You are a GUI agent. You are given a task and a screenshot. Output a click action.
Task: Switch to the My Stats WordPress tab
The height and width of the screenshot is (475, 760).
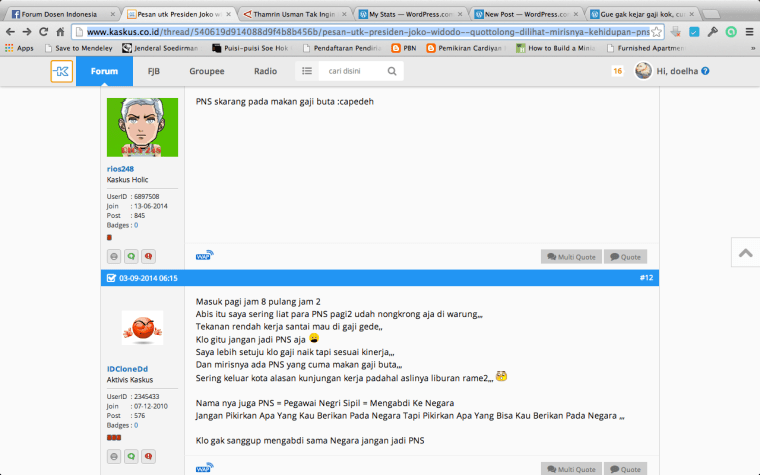410,14
